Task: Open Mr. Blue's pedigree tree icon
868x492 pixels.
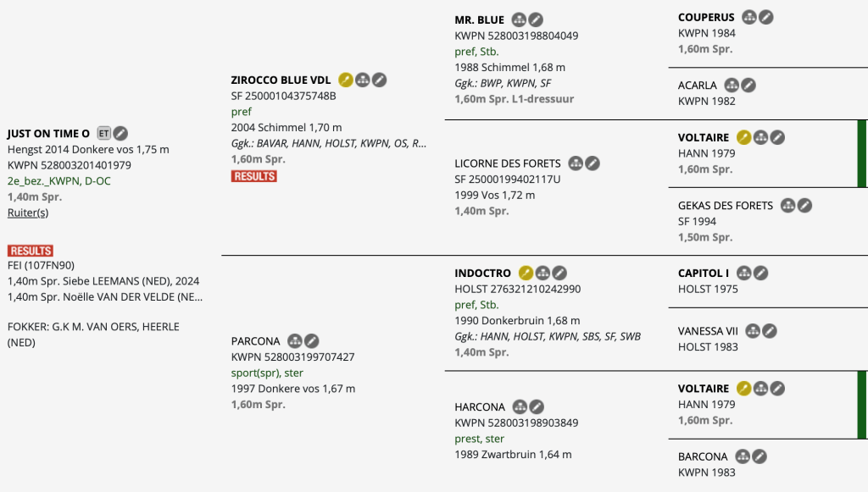Action: 519,19
